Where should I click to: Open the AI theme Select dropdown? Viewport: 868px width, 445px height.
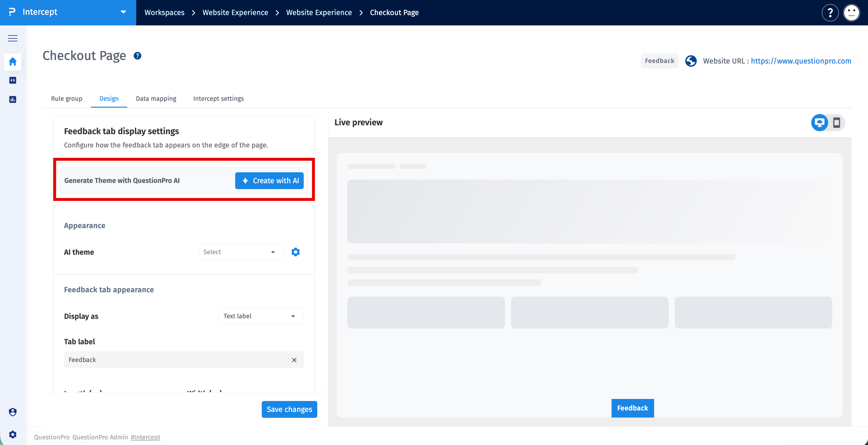pos(241,252)
